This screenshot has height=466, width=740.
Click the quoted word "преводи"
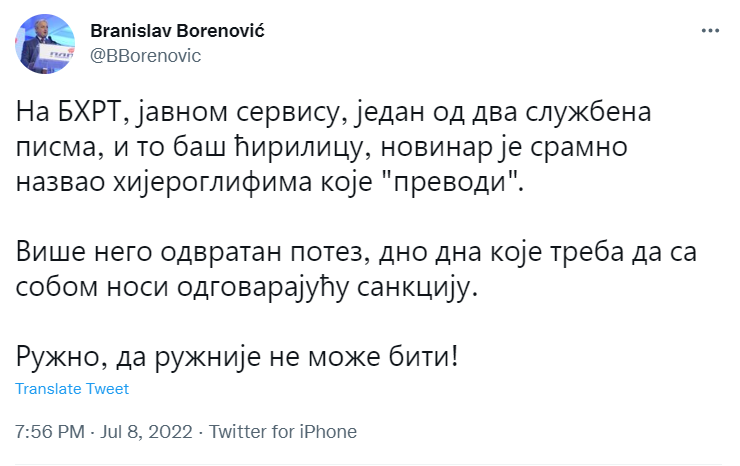452,182
